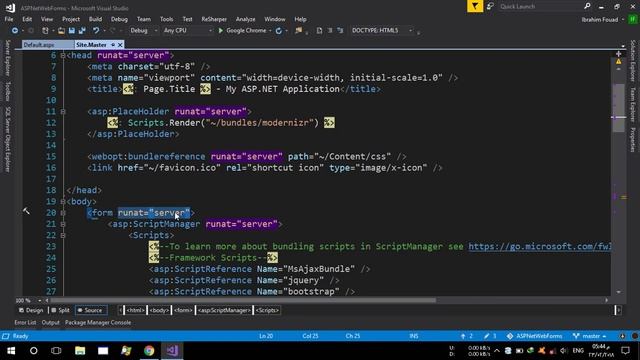Click the pending changes pencil in status bar
This screenshot has height=360, width=640.
490,336
